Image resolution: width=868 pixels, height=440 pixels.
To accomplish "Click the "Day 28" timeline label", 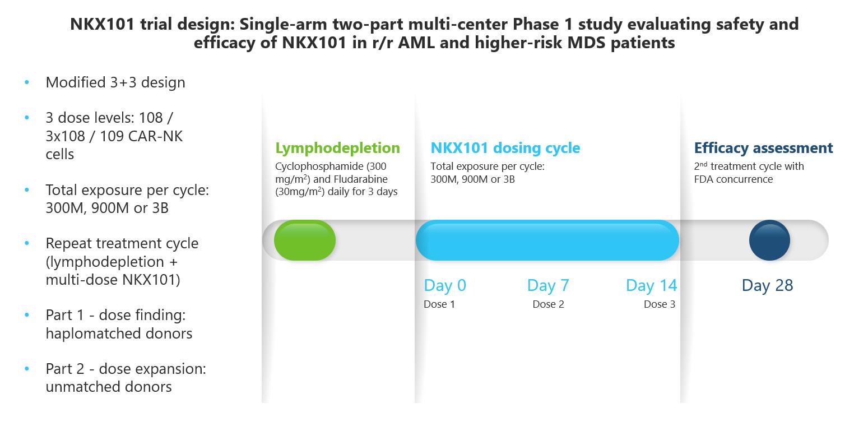I will pos(767,285).
